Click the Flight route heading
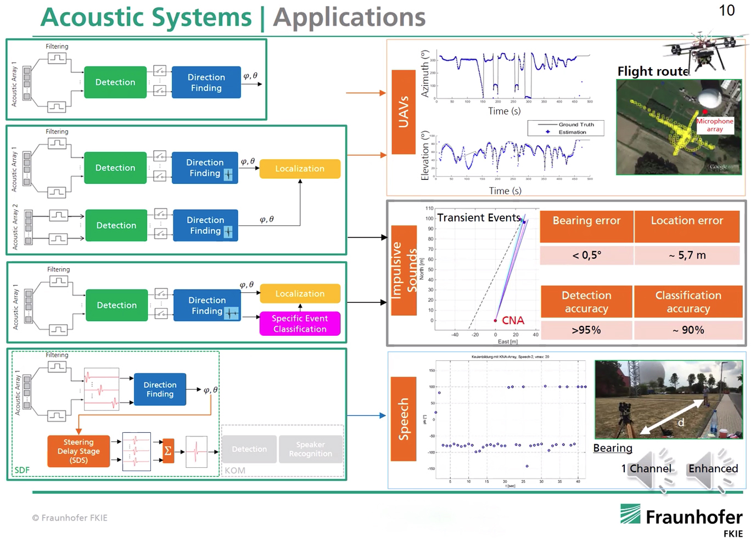This screenshot has width=756, height=548. coord(653,71)
